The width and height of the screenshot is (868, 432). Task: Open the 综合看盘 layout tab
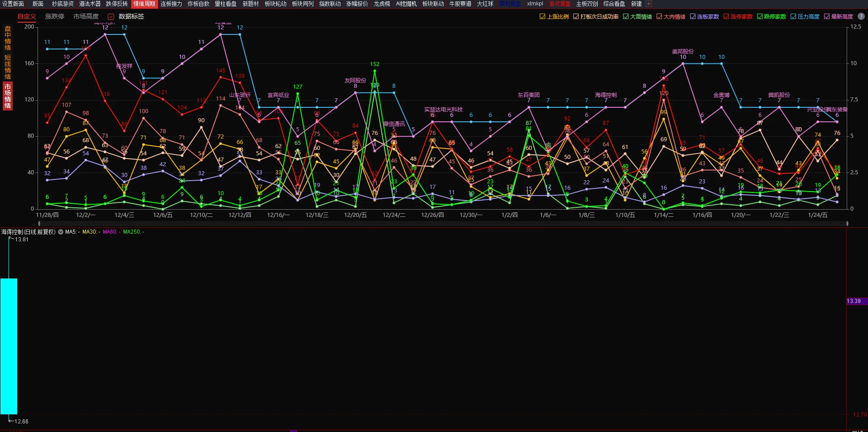click(614, 4)
